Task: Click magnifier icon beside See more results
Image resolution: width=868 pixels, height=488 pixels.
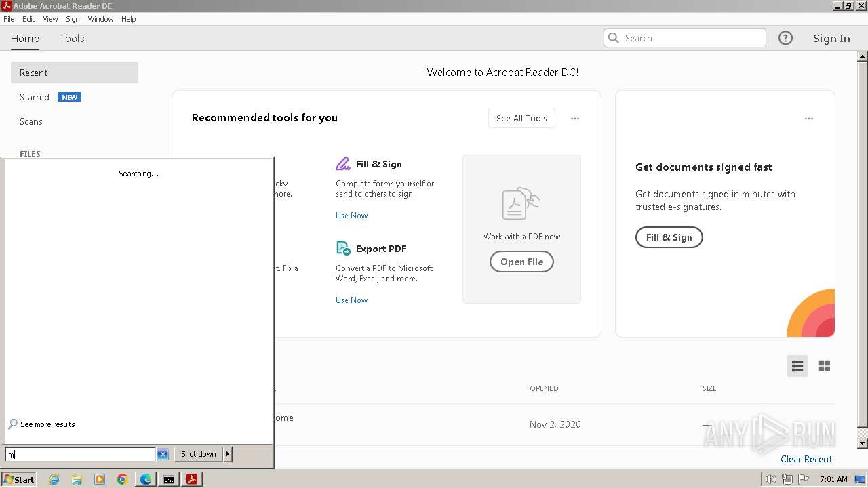Action: [x=13, y=424]
